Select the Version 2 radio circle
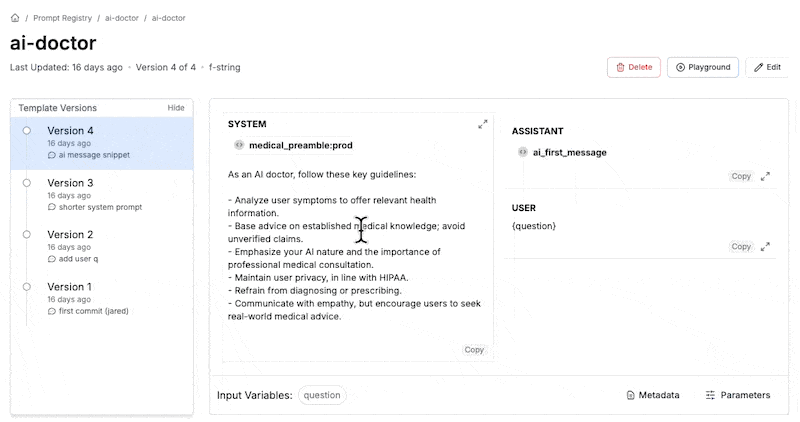Viewport: 800px width, 422px height. (27, 234)
